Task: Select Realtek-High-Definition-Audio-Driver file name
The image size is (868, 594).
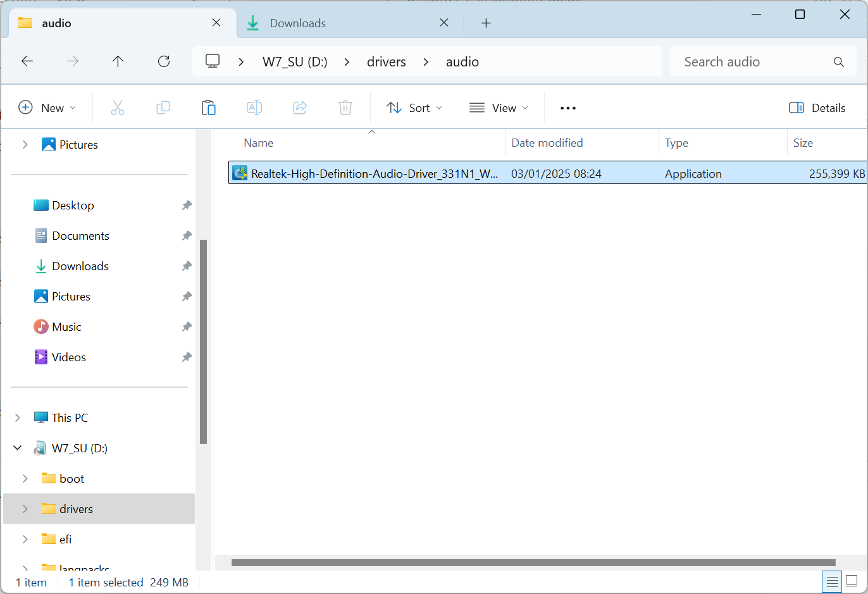Action: tap(374, 173)
